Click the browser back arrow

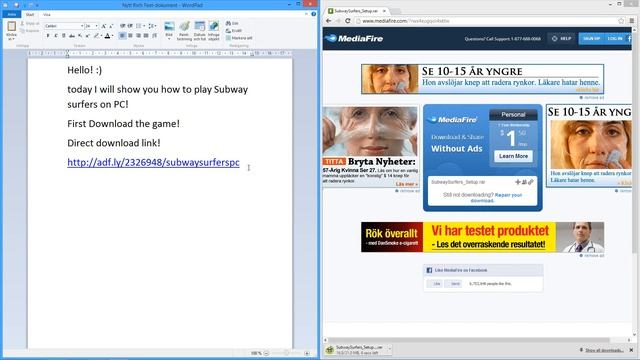(329, 21)
